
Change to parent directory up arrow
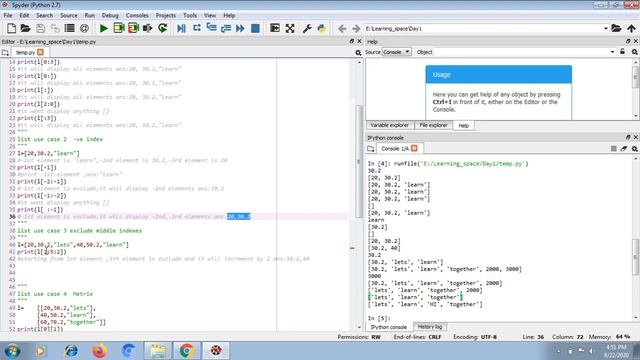pos(631,28)
